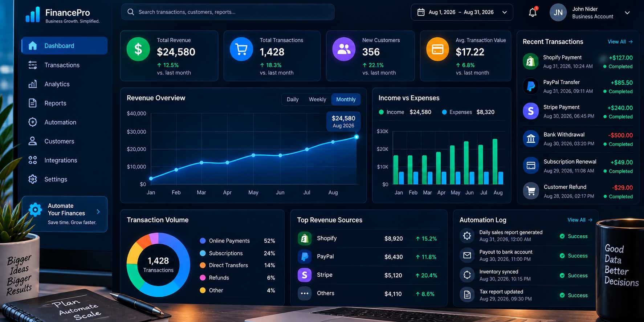The height and width of the screenshot is (322, 644).
Task: Click the New Customers people icon
Action: click(x=344, y=49)
